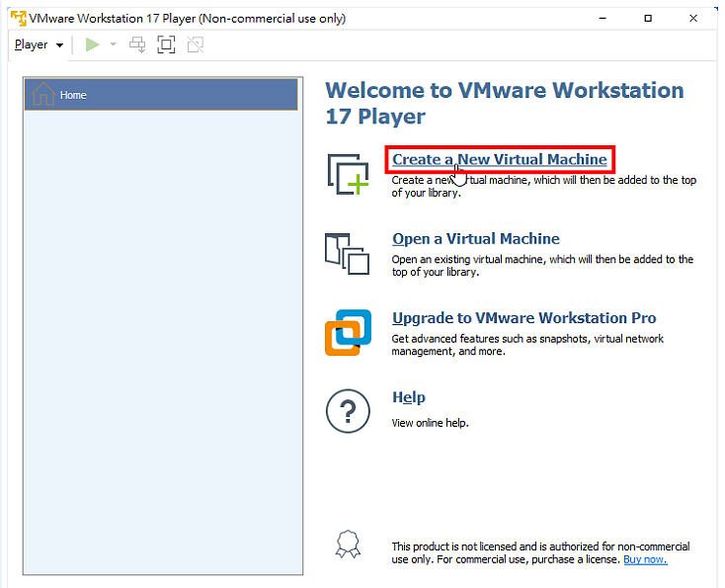Maximize the VMware Player window
The image size is (725, 588).
point(648,19)
